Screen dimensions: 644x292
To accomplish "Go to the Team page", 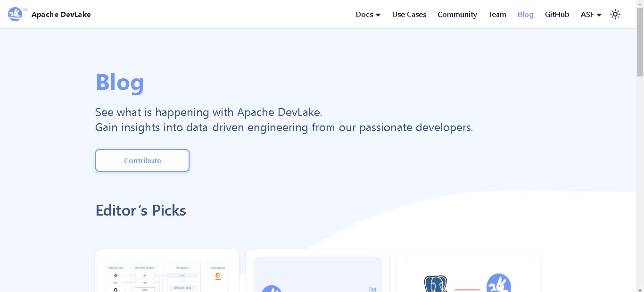I will (497, 15).
